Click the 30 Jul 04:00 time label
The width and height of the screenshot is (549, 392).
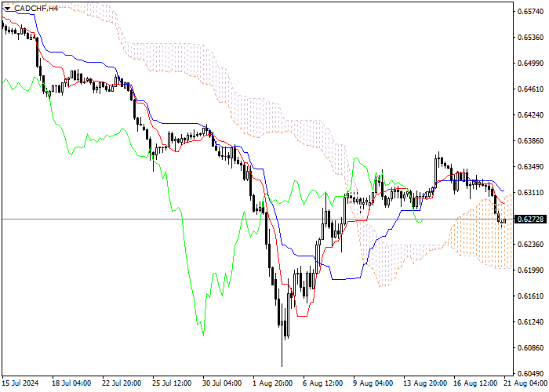tap(222, 383)
